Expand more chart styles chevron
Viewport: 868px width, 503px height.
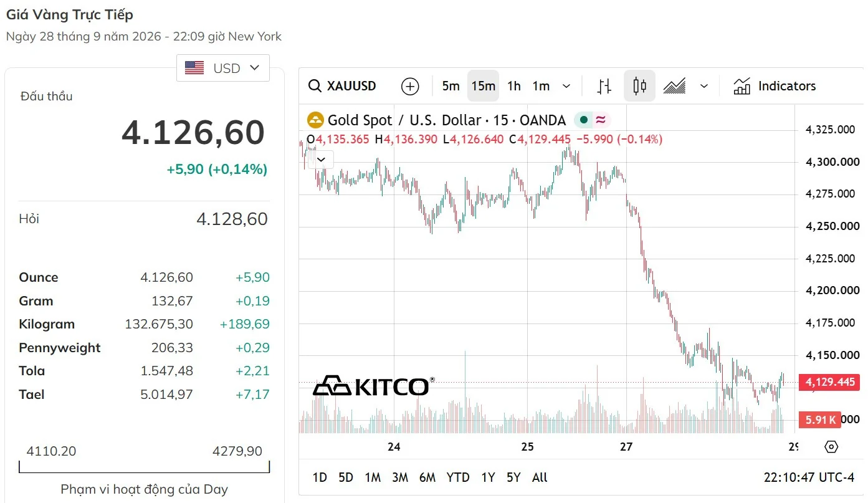pyautogui.click(x=704, y=86)
